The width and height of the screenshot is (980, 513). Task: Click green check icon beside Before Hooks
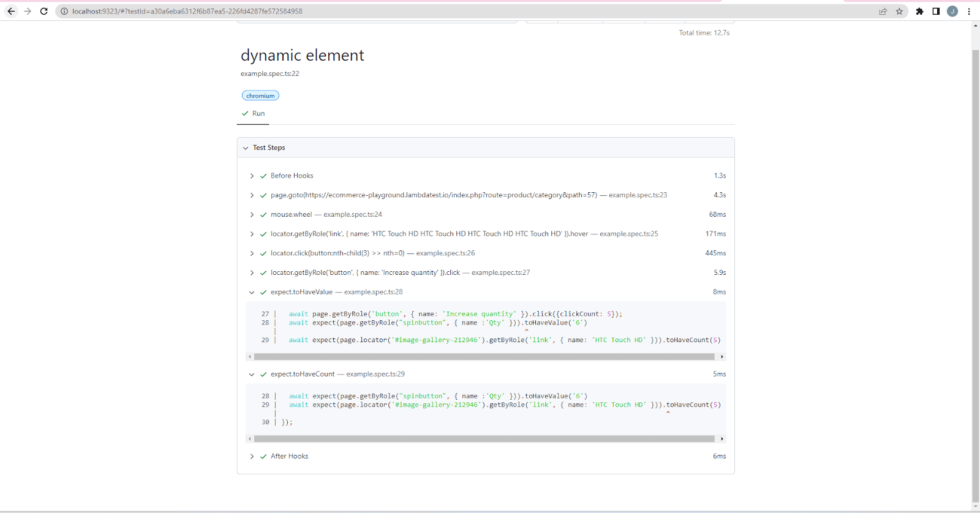263,176
